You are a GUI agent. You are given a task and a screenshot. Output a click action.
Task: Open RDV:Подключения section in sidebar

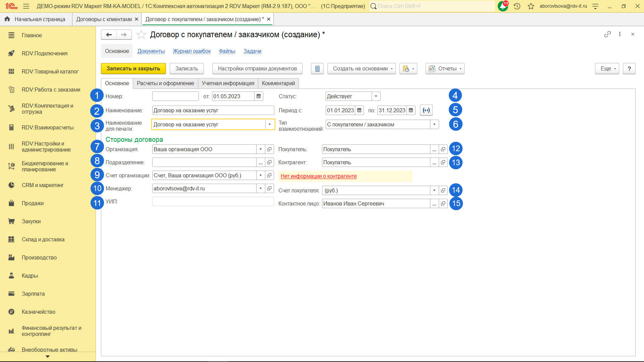(45, 54)
